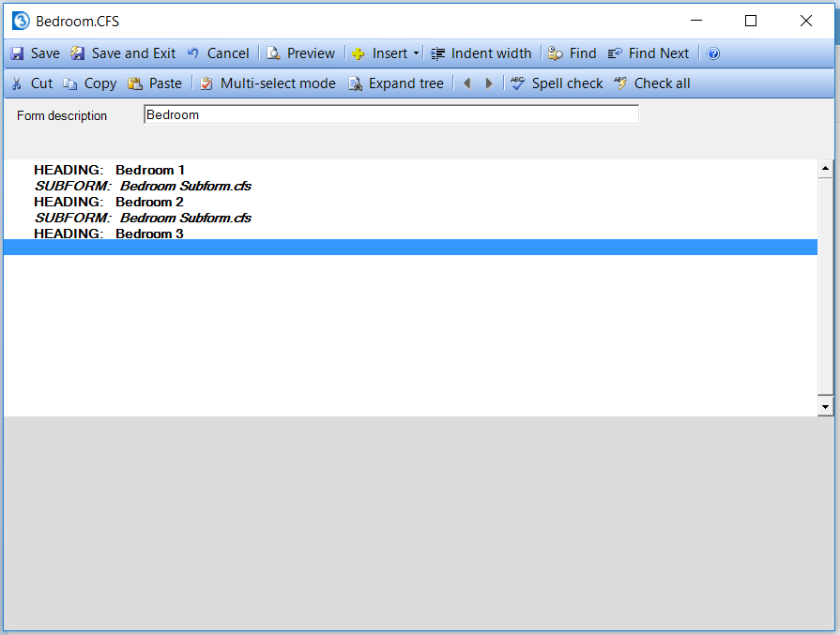
Task: Click Preview label in toolbar
Action: click(311, 53)
